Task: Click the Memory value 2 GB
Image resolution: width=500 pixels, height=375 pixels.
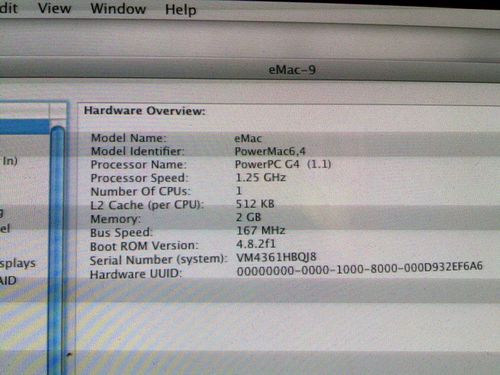Action: click(x=248, y=217)
